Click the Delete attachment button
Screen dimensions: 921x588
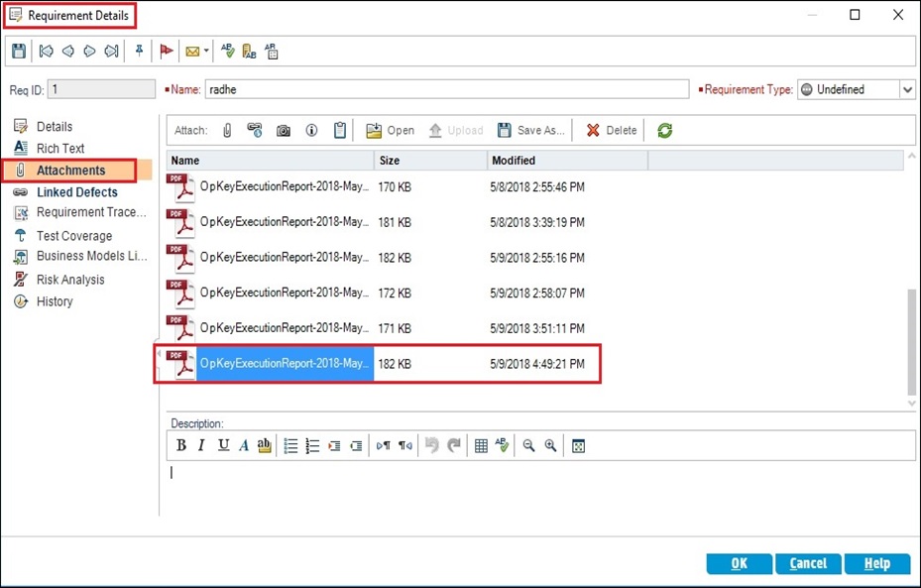[x=611, y=130]
